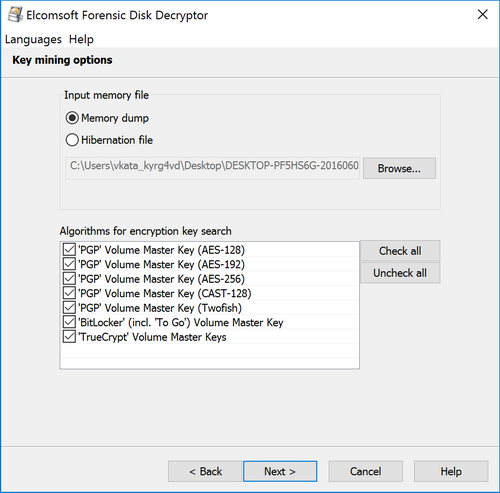The width and height of the screenshot is (500, 493).
Task: Select the Memory dump radio option
Action: 72,118
